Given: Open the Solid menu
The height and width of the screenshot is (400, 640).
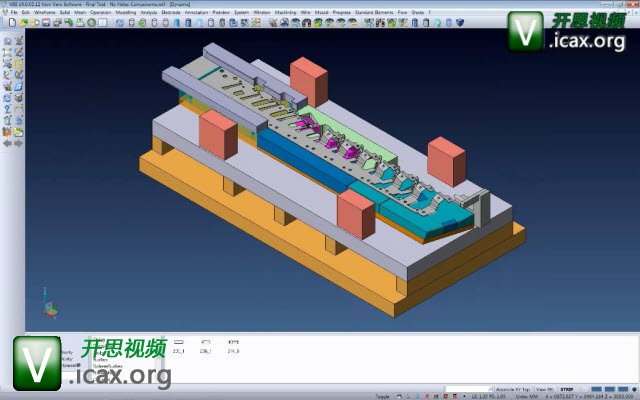Looking at the screenshot, I should click(x=65, y=12).
